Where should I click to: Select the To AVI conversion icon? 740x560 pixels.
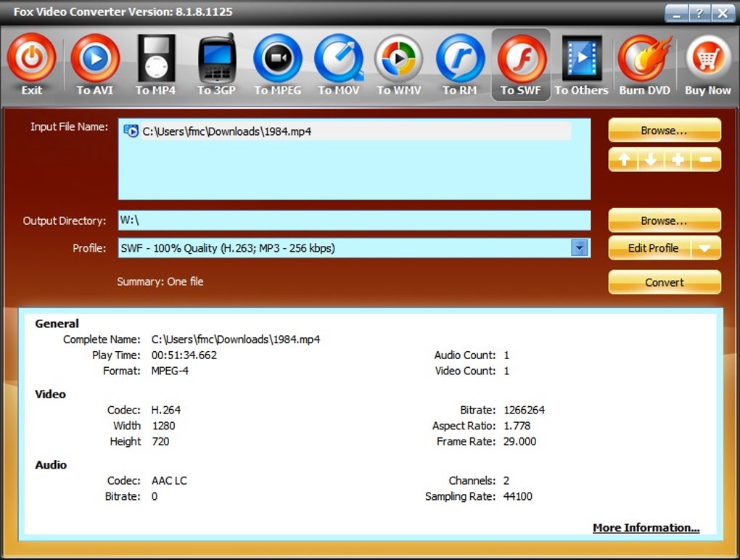tap(95, 57)
